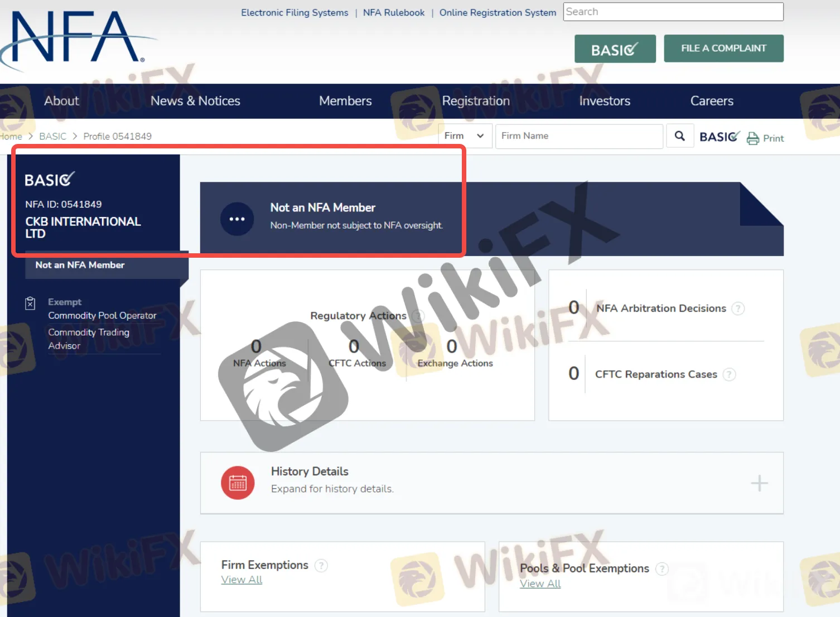Click the green BASIC button
840x617 pixels.
pyautogui.click(x=615, y=49)
